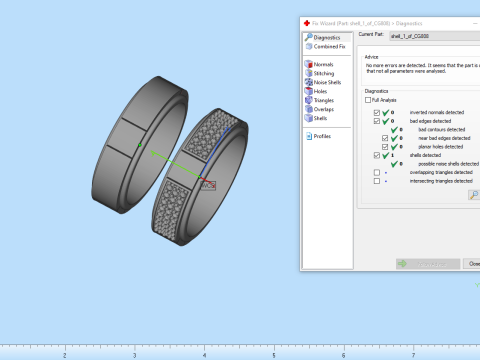
Task: Toggle inverted normals detected checkbox
Action: pyautogui.click(x=377, y=113)
